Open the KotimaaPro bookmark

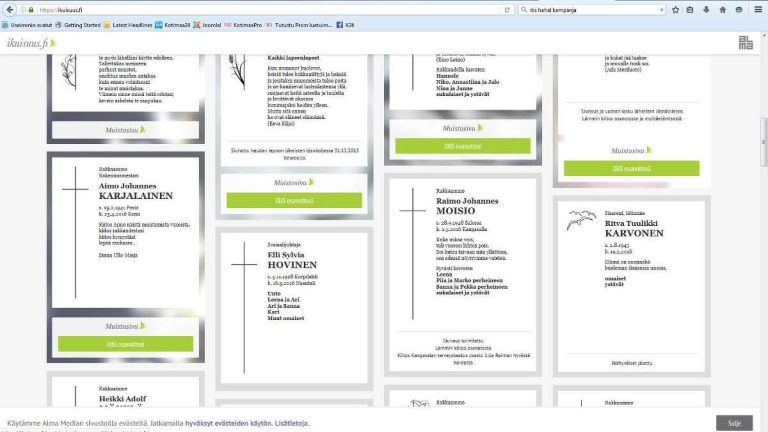[x=243, y=25]
